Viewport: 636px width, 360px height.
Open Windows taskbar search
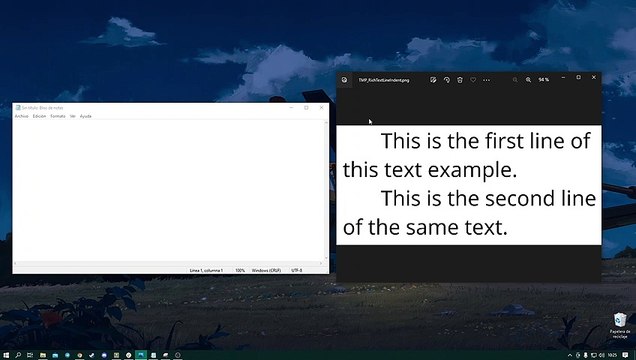18,355
